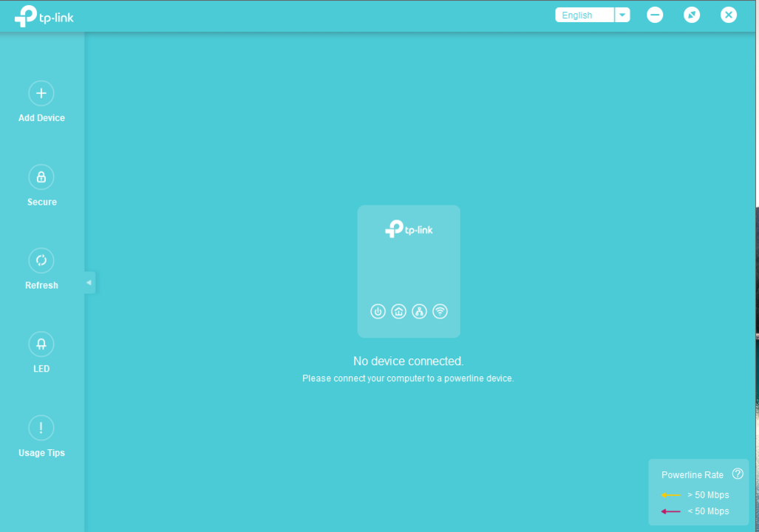
Task: Minimize the tp-link utility window
Action: (655, 15)
